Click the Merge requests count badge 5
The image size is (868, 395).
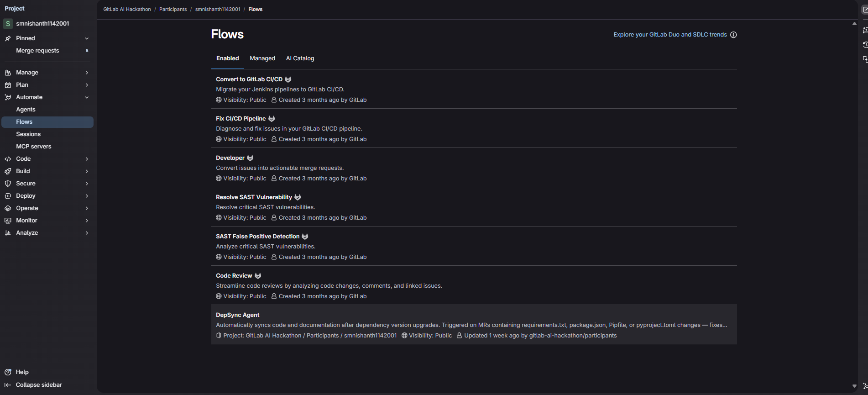click(x=87, y=51)
